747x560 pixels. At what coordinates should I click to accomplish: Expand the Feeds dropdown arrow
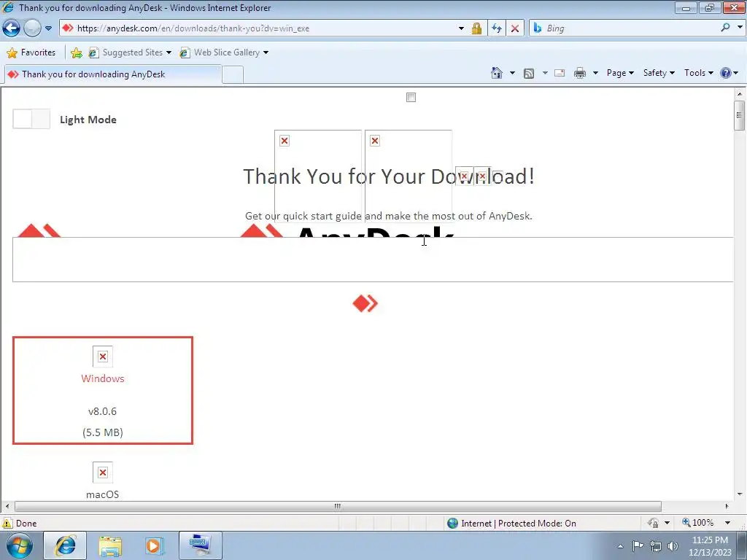(545, 73)
